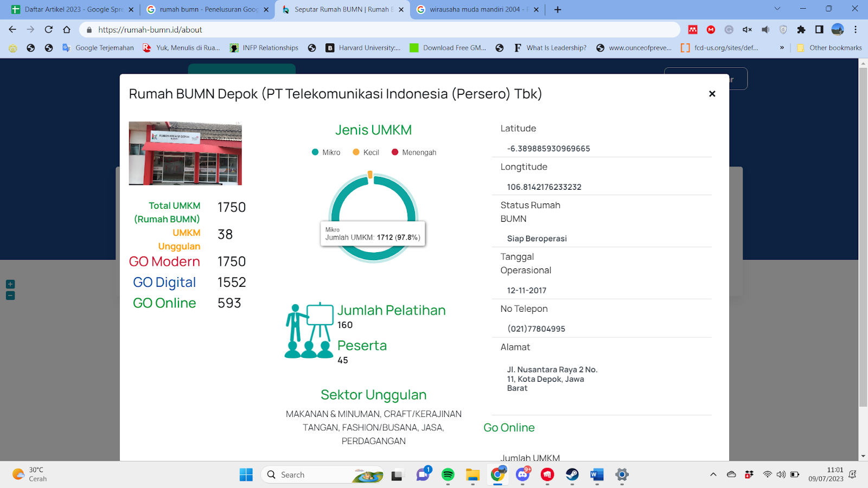This screenshot has width=868, height=488.
Task: Switch to wirausaha muda mandiri 2004 tab
Action: 476,9
